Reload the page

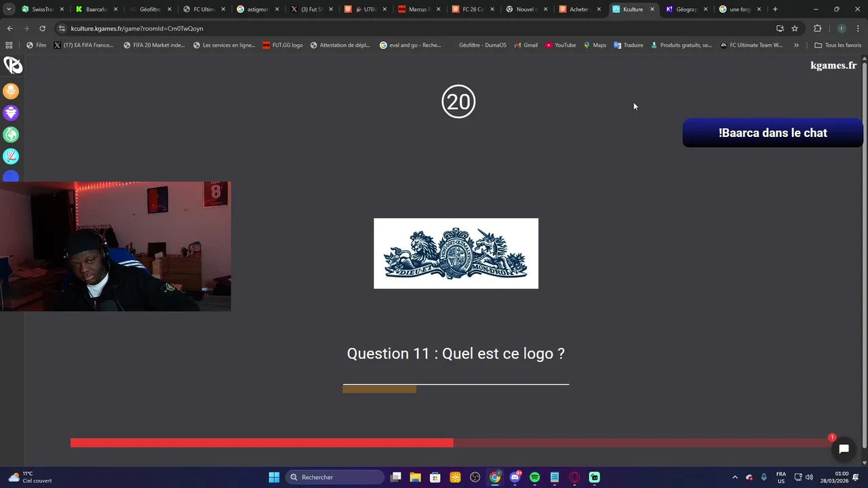coord(42,28)
